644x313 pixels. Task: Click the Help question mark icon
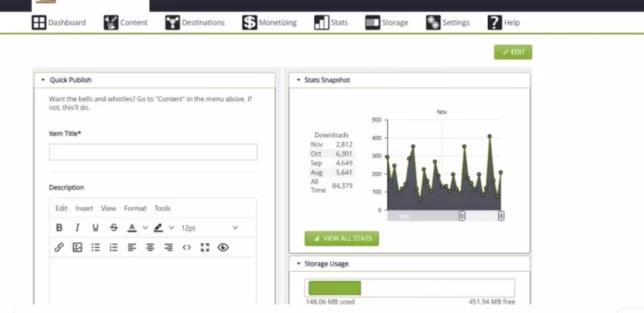click(495, 23)
